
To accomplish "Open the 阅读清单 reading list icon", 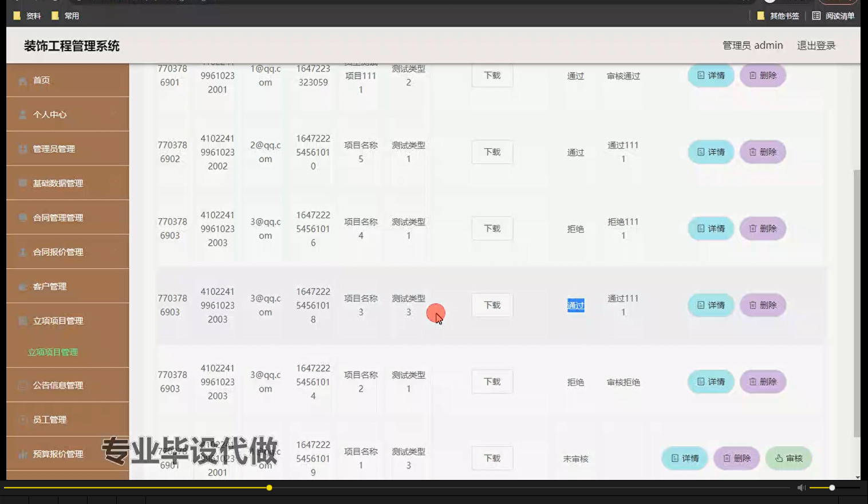I will pos(817,15).
